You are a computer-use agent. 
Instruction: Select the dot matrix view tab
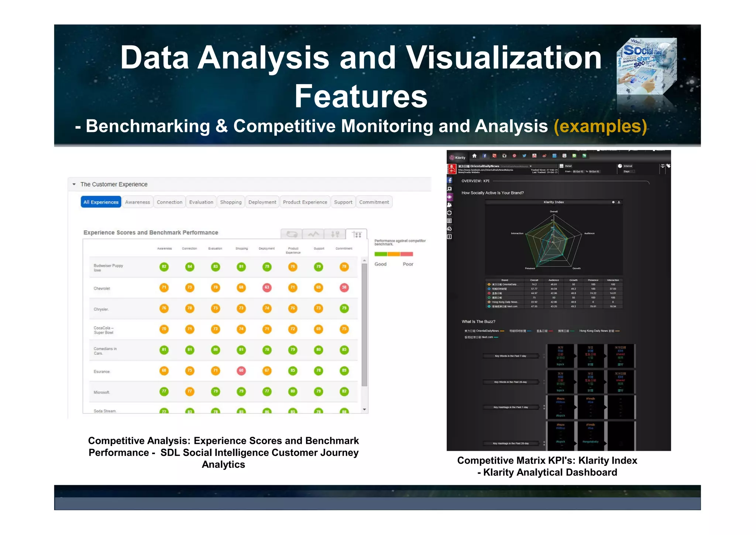(x=357, y=234)
